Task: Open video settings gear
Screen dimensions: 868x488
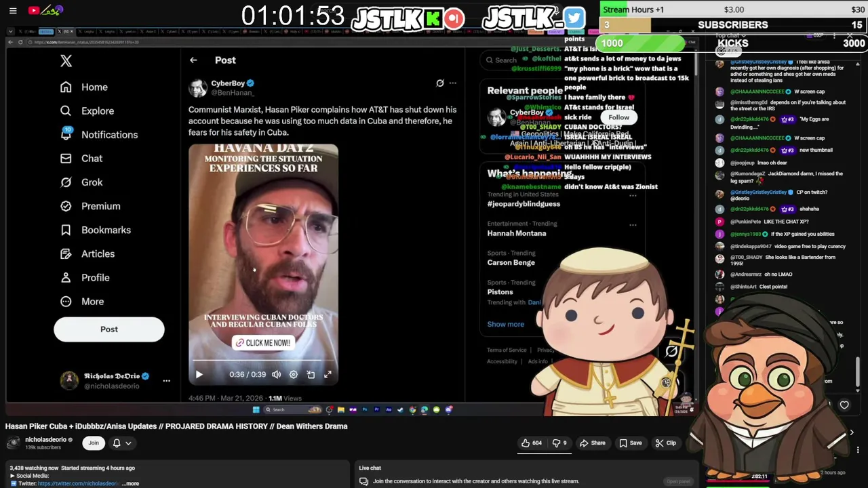Action: point(294,374)
